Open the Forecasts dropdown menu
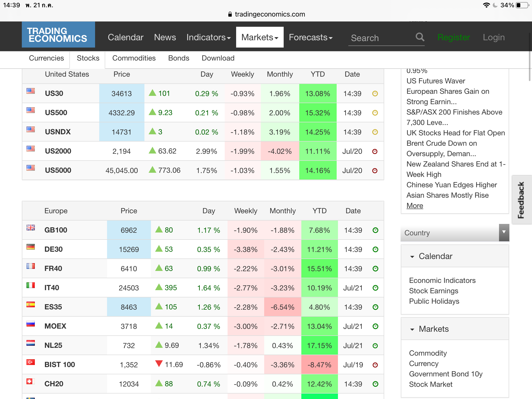The height and width of the screenshot is (399, 532). pos(310,37)
